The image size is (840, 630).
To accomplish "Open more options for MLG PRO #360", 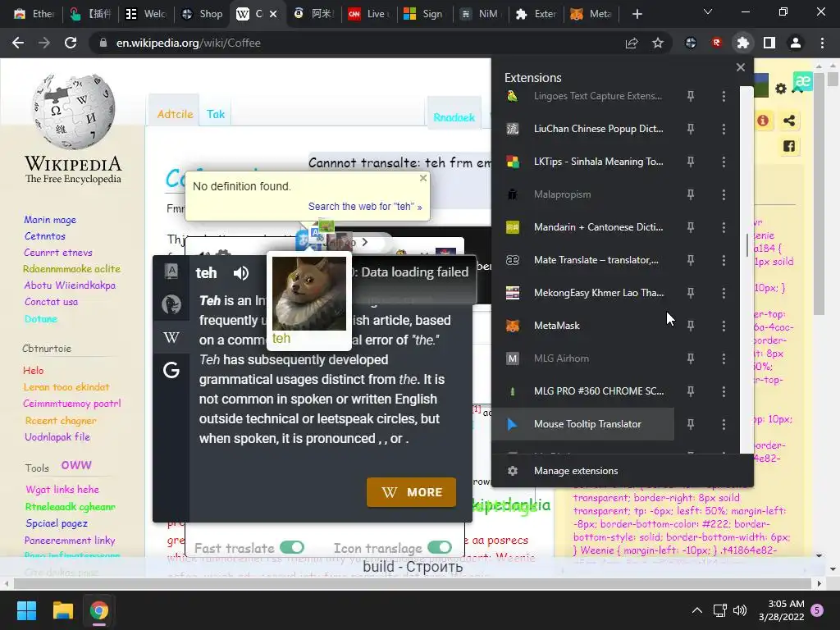I will coord(724,391).
